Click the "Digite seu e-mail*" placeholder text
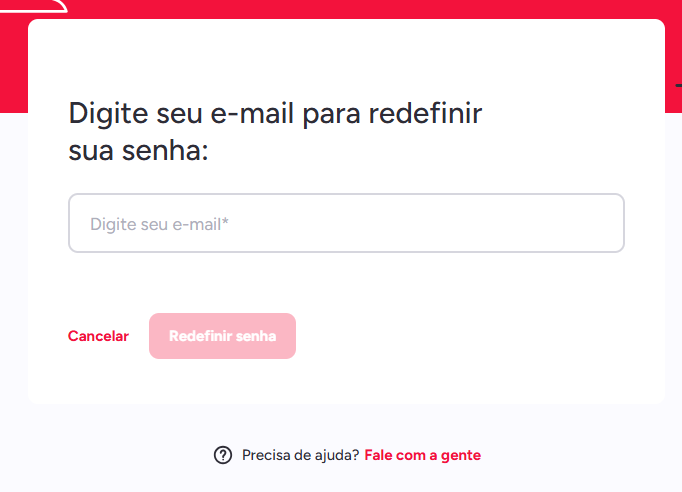The image size is (682, 492). click(x=160, y=224)
